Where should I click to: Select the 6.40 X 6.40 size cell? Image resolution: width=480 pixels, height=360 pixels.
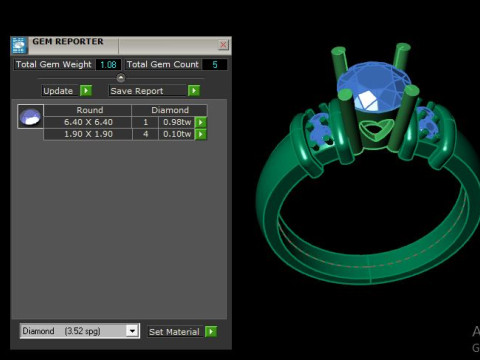point(88,122)
